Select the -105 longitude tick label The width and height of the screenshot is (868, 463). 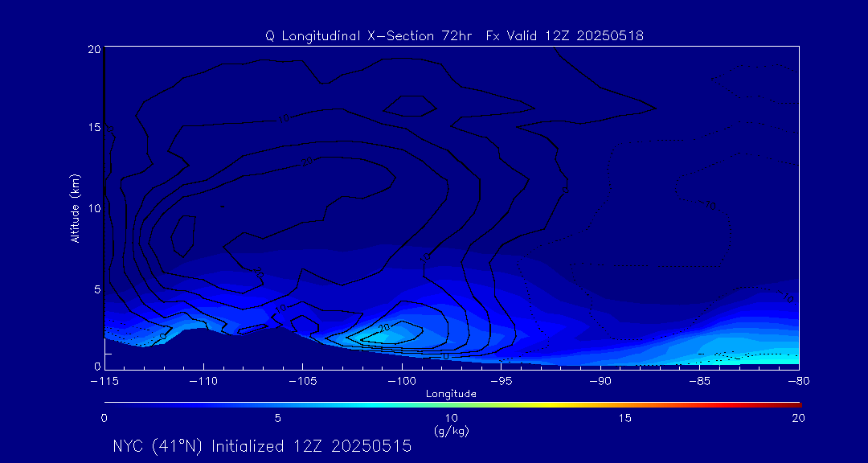pos(303,381)
